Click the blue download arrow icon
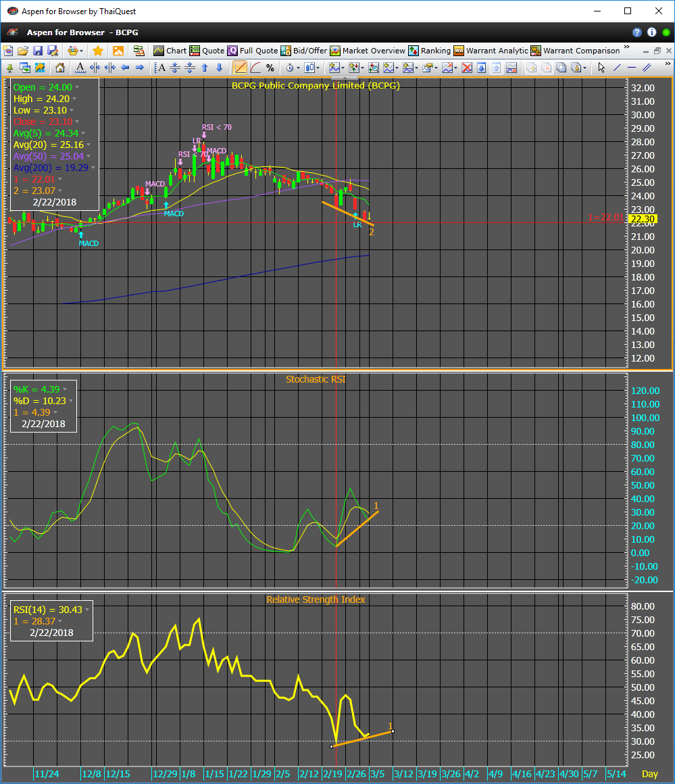The image size is (675, 784). 481,68
